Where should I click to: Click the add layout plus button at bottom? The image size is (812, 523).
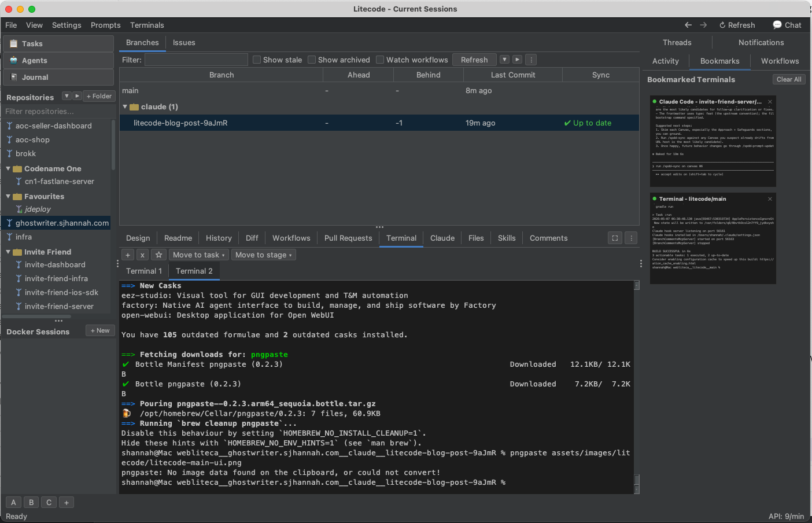pyautogui.click(x=67, y=502)
